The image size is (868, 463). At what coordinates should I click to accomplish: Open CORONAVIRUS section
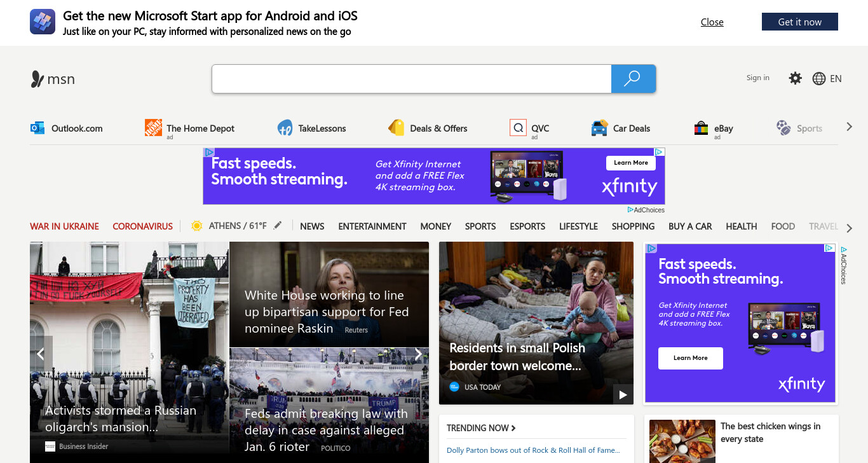click(x=142, y=226)
